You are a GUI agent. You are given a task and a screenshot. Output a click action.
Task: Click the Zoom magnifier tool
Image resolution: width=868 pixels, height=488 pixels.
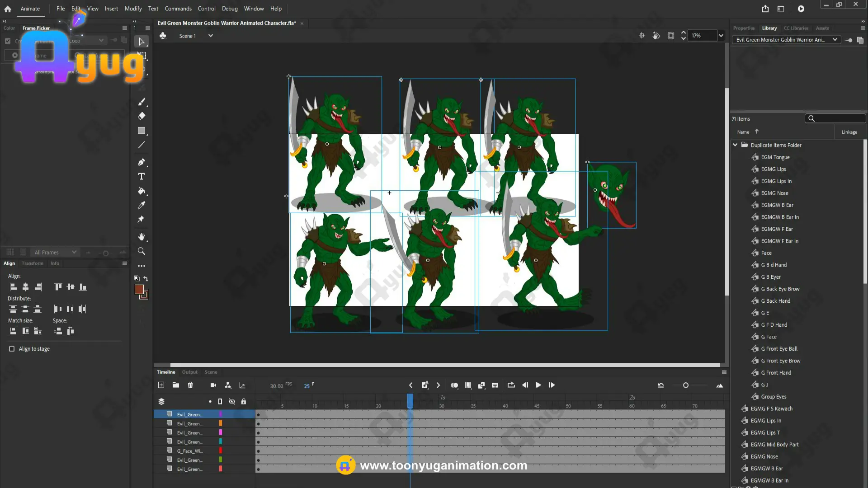coord(142,251)
